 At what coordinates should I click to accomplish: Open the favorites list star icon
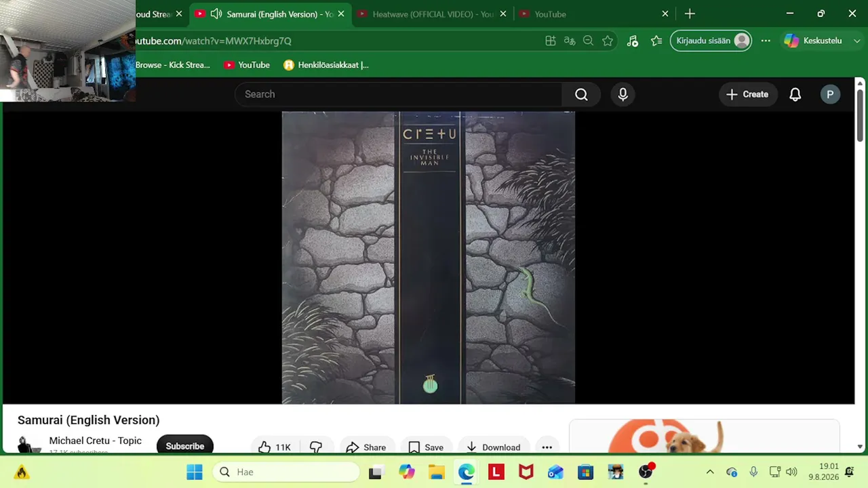656,41
